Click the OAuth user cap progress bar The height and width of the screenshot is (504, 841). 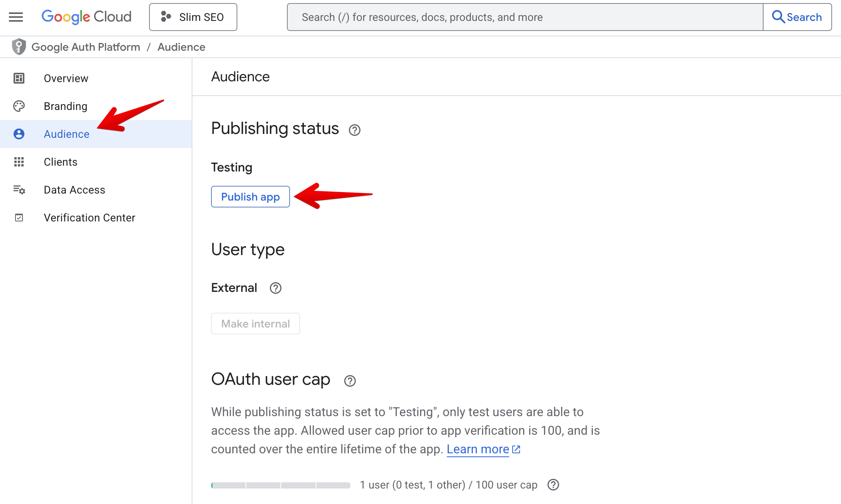click(281, 485)
